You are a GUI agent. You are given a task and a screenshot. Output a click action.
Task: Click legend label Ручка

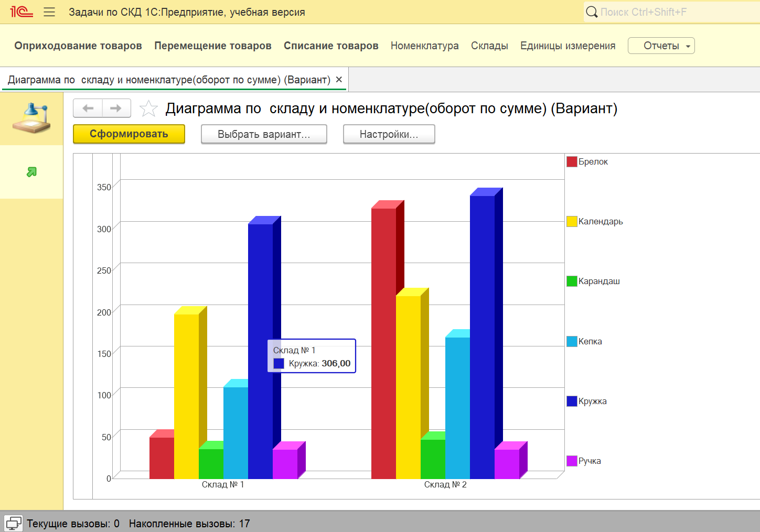pyautogui.click(x=590, y=461)
